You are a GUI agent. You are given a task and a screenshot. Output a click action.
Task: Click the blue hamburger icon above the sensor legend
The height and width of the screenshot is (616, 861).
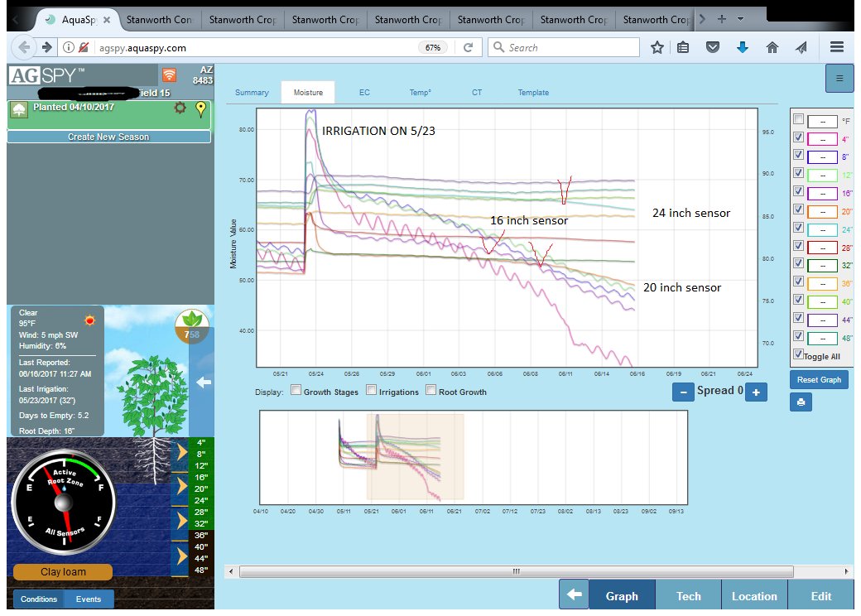pos(839,78)
